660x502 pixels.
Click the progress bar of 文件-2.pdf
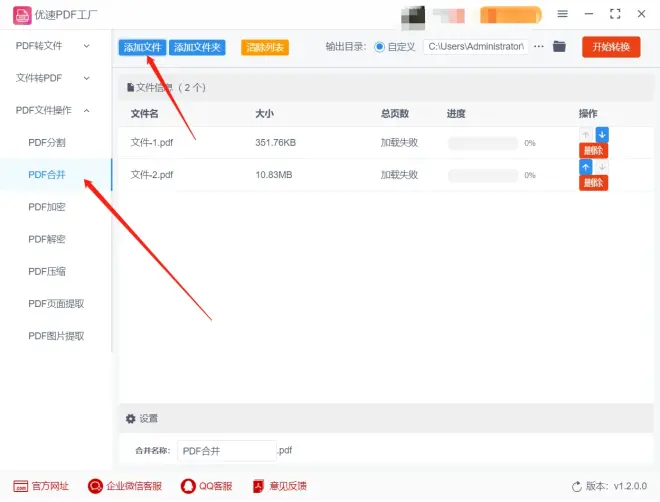click(483, 175)
